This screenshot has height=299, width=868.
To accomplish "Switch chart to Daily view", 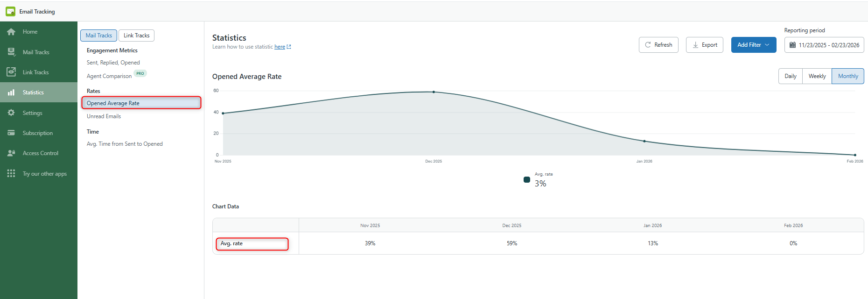I will tap(790, 76).
